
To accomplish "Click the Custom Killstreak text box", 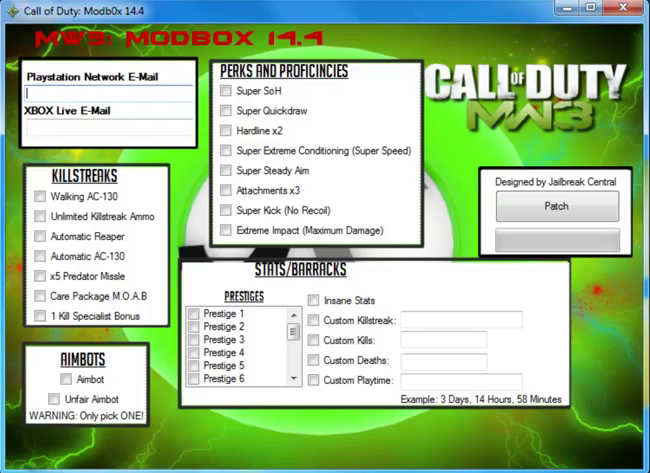I will 461,320.
